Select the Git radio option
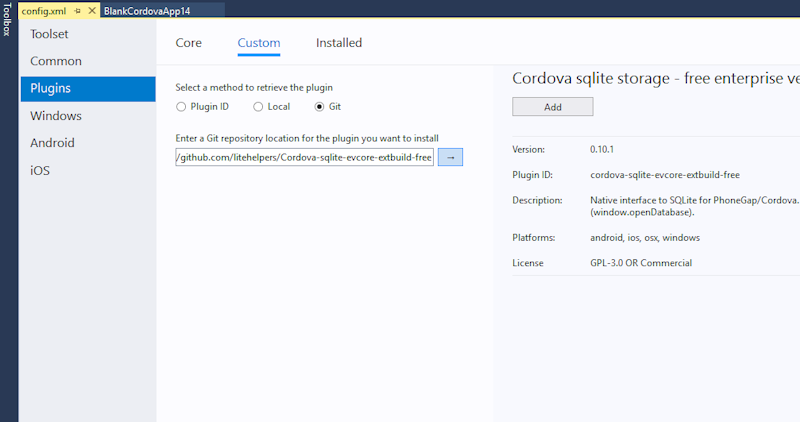 [x=320, y=106]
